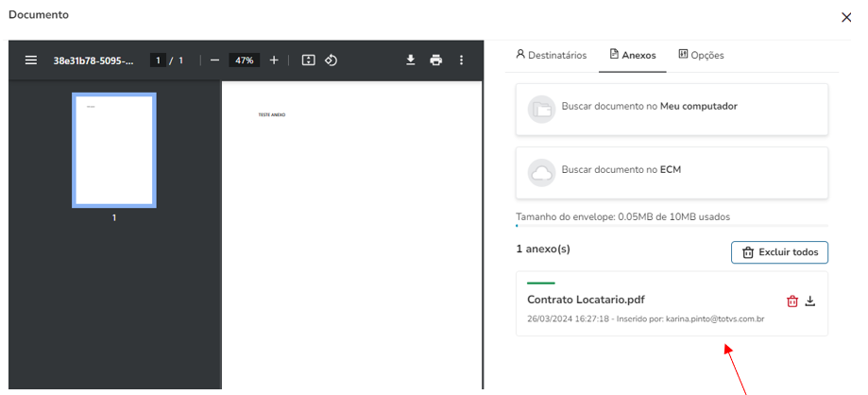This screenshot has height=395, width=868.
Task: Download the PDF from viewer toolbar
Action: click(x=411, y=60)
